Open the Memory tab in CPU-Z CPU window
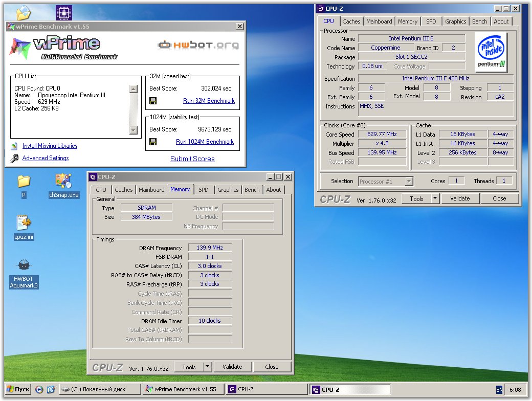532x401 pixels. [x=408, y=21]
